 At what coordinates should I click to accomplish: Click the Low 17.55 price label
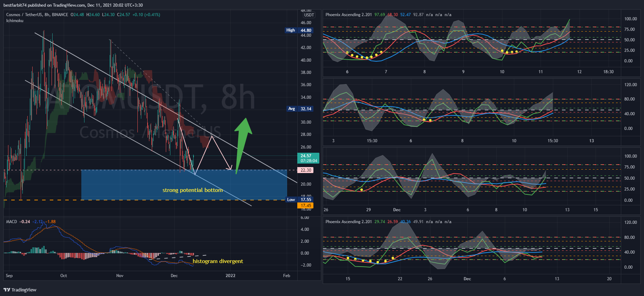click(299, 200)
